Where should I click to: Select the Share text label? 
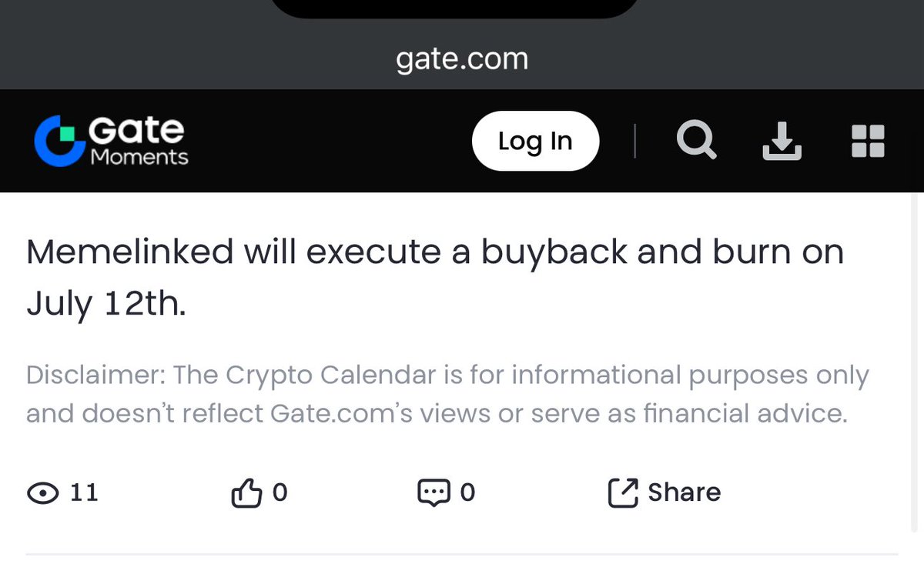click(x=685, y=492)
